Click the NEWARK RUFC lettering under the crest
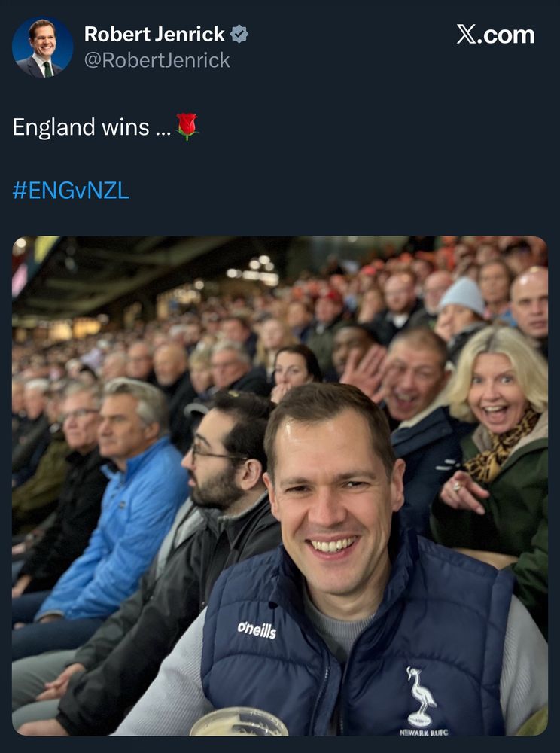560x753 pixels. pyautogui.click(x=424, y=733)
